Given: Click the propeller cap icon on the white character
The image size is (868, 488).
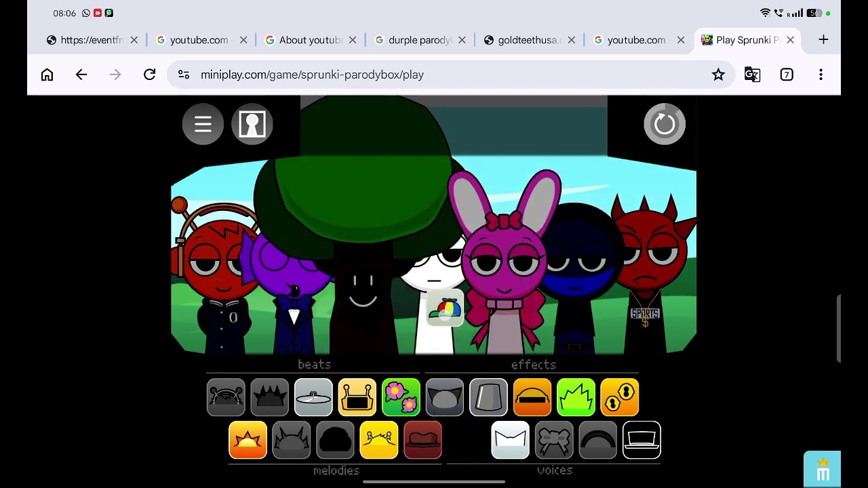Looking at the screenshot, I should 446,308.
